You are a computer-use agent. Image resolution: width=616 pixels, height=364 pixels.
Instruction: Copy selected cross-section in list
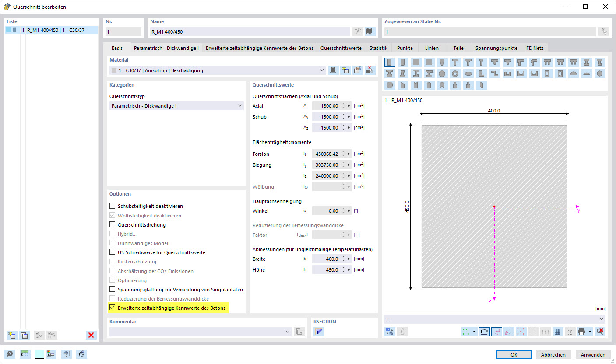click(24, 335)
